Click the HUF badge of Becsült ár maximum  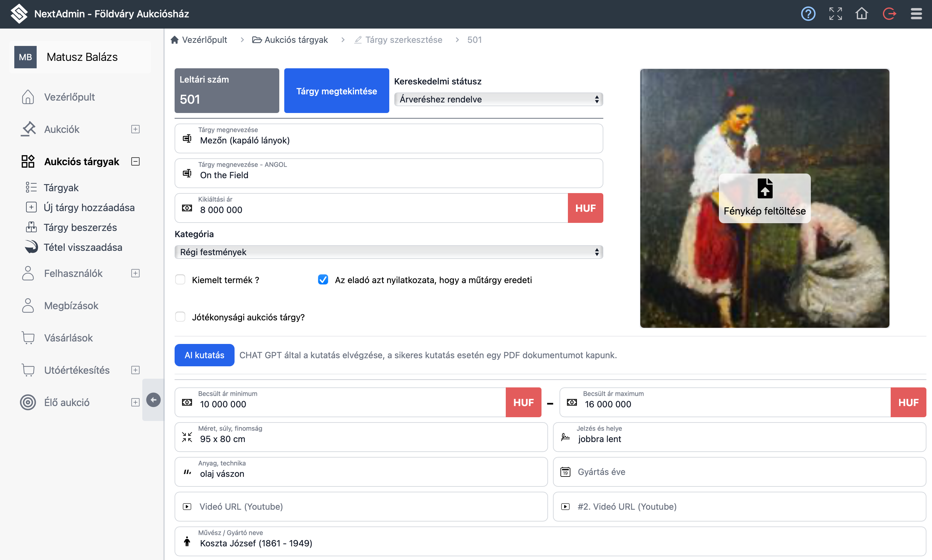tap(908, 402)
